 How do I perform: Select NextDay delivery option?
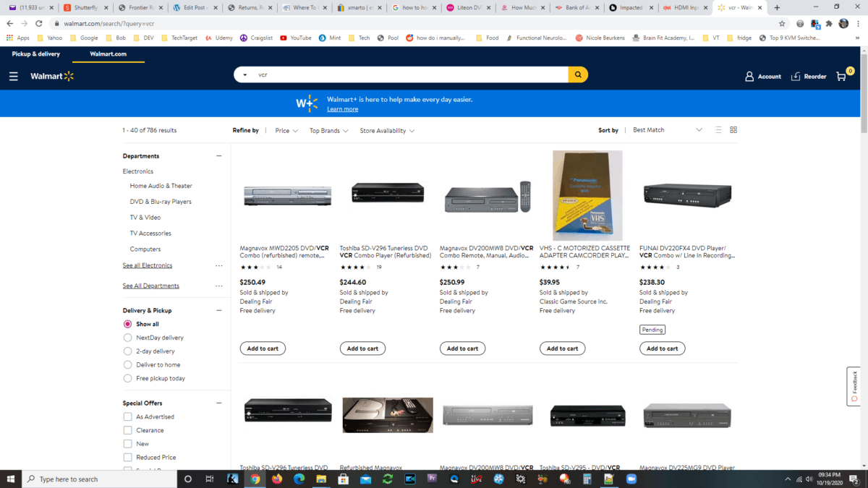click(x=128, y=338)
